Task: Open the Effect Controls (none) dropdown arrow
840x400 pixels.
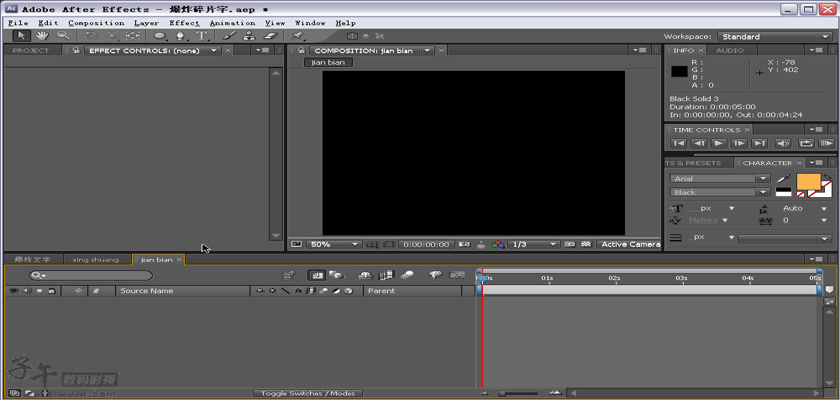Action: (x=214, y=50)
